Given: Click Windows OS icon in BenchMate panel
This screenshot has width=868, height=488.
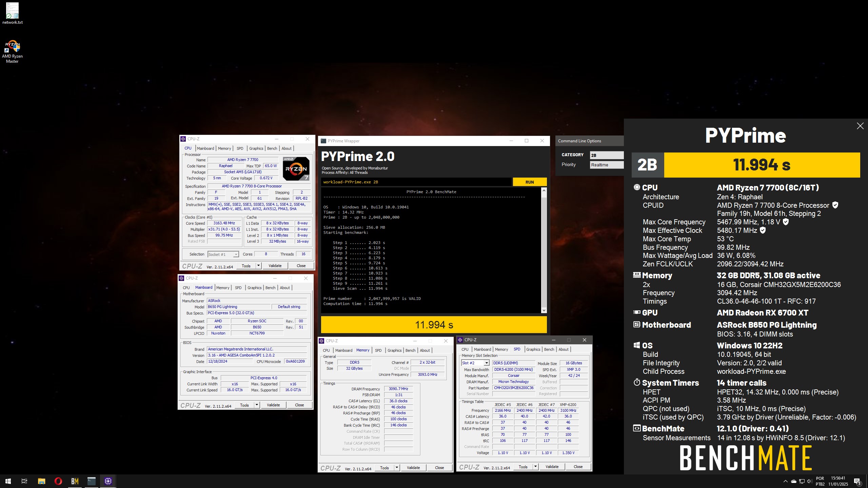Looking at the screenshot, I should point(637,345).
